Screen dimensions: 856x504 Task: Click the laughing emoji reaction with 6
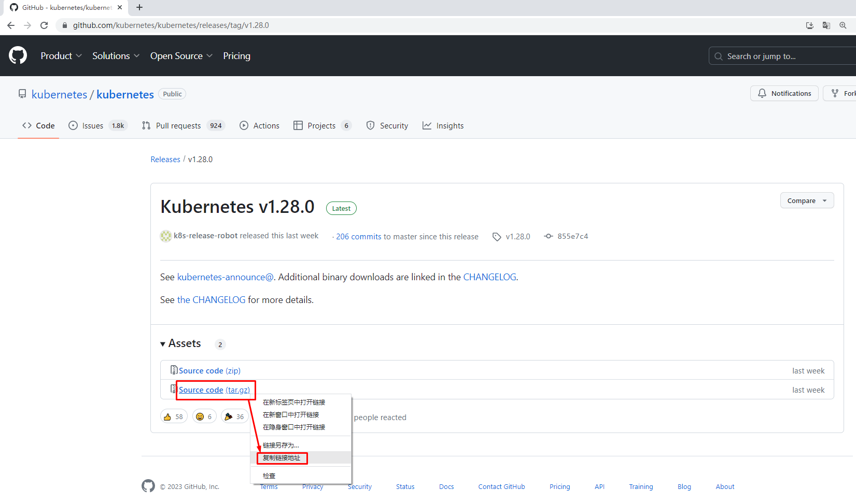point(204,416)
